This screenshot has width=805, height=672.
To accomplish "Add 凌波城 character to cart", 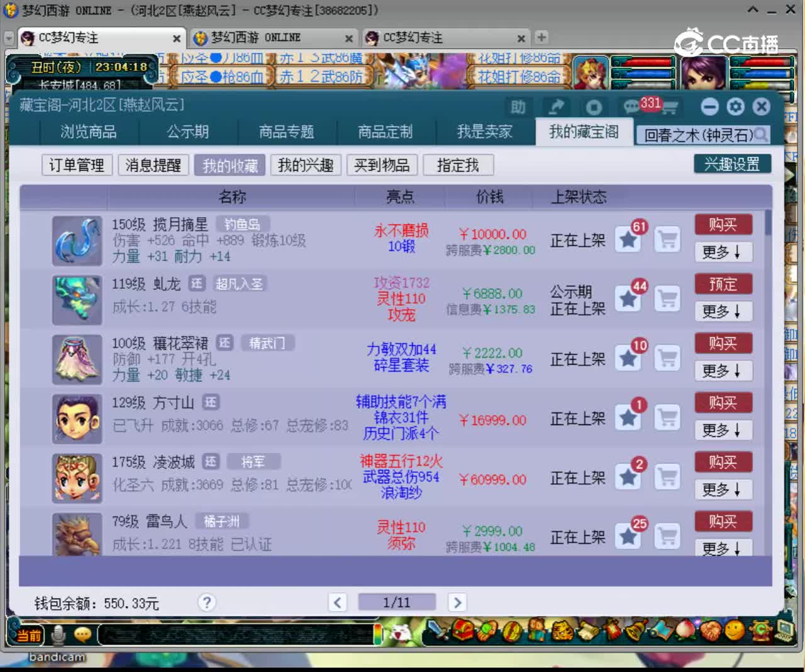I will coord(667,477).
